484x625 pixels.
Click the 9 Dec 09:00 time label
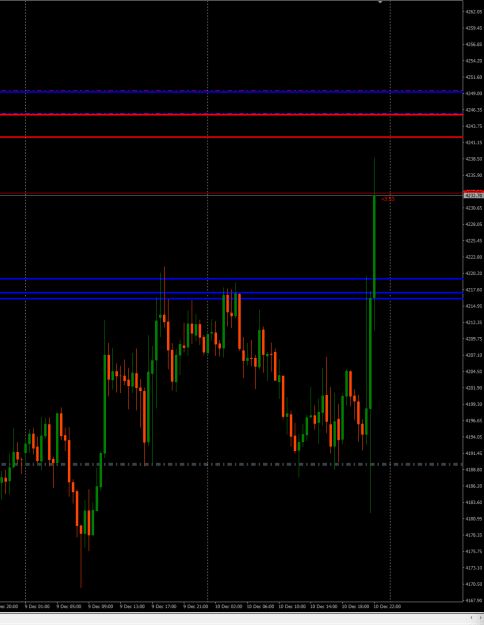pyautogui.click(x=100, y=606)
